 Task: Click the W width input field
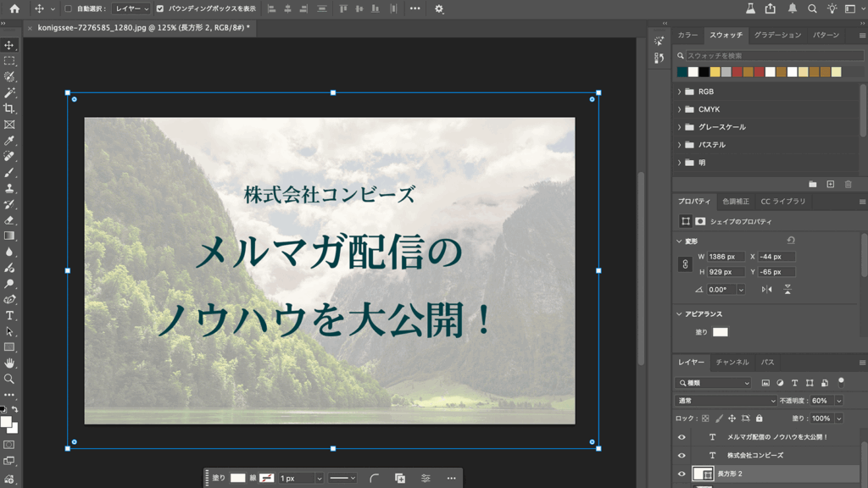(x=726, y=257)
